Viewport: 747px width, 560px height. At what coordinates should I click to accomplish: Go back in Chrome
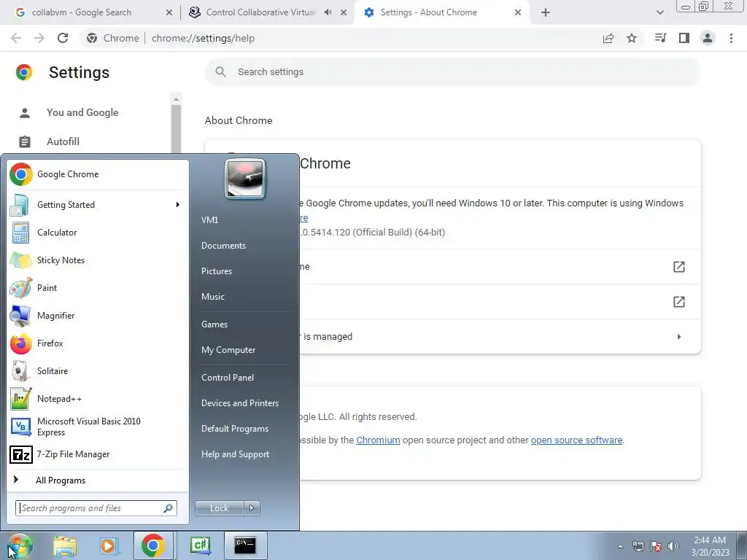pos(16,38)
